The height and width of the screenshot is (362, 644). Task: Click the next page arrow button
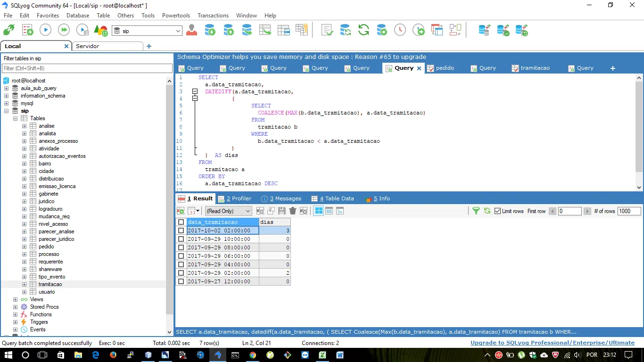(587, 211)
